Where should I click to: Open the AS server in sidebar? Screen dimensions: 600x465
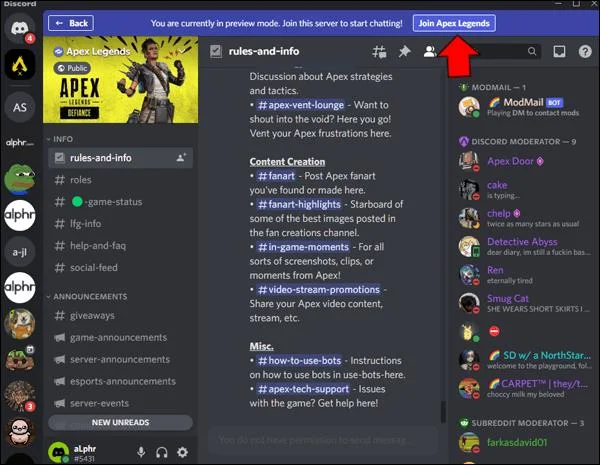point(20,108)
